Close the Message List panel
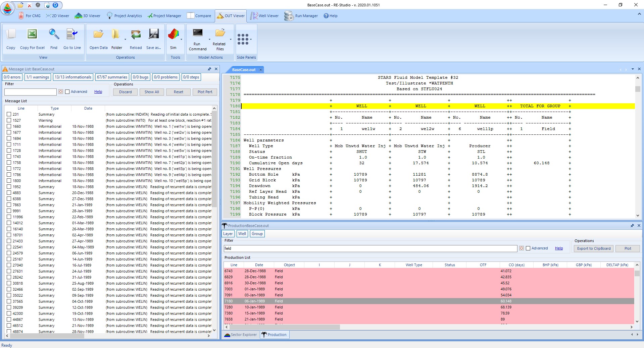The width and height of the screenshot is (644, 348). tap(216, 69)
